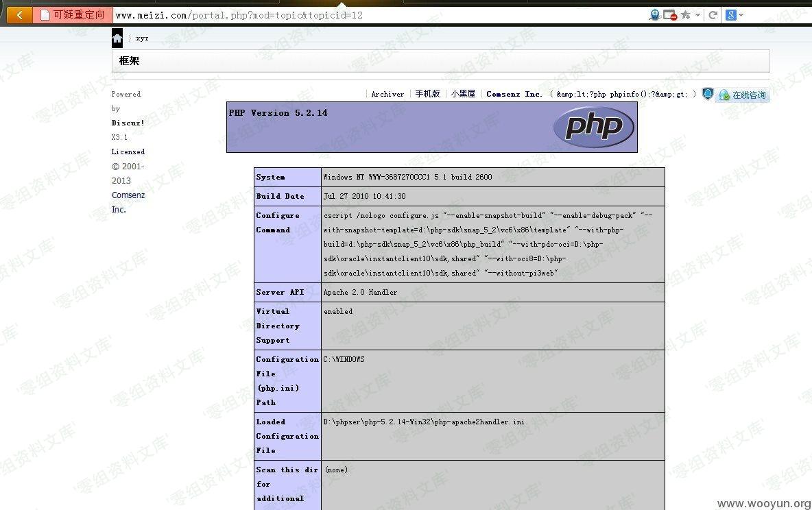812x510 pixels.
Task: Open the 小黑屋 link
Action: [x=463, y=94]
